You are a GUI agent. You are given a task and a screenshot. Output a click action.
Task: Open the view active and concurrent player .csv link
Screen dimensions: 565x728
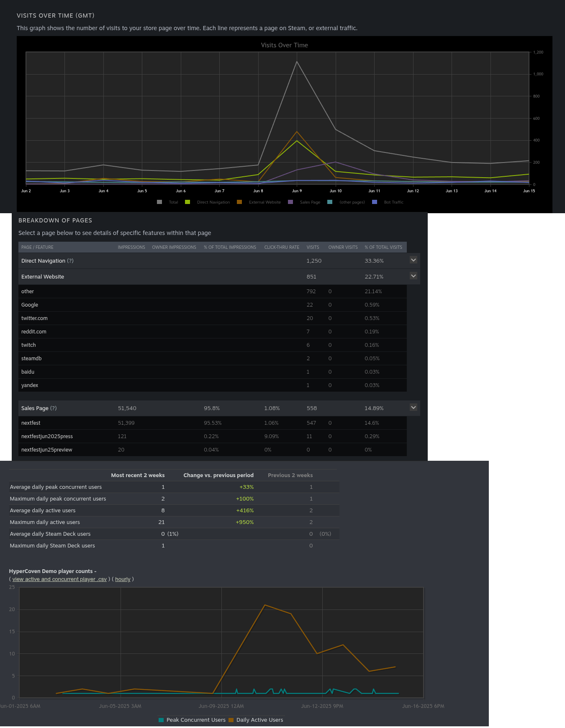coord(59,579)
